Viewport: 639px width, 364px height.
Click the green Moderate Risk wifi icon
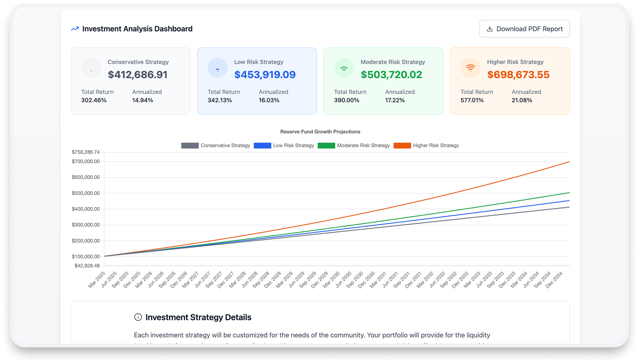344,68
